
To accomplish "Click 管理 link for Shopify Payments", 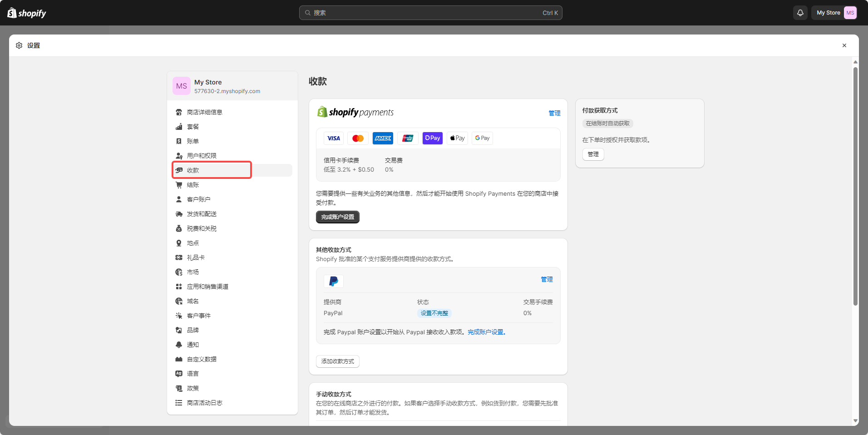I will click(554, 113).
